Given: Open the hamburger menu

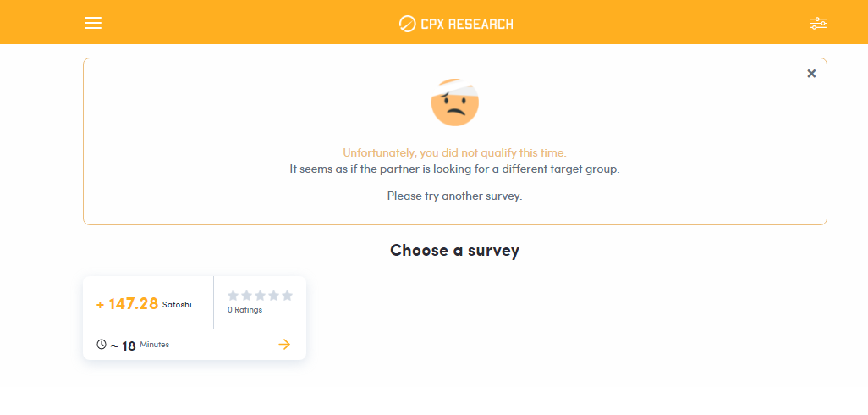Looking at the screenshot, I should click(x=93, y=23).
